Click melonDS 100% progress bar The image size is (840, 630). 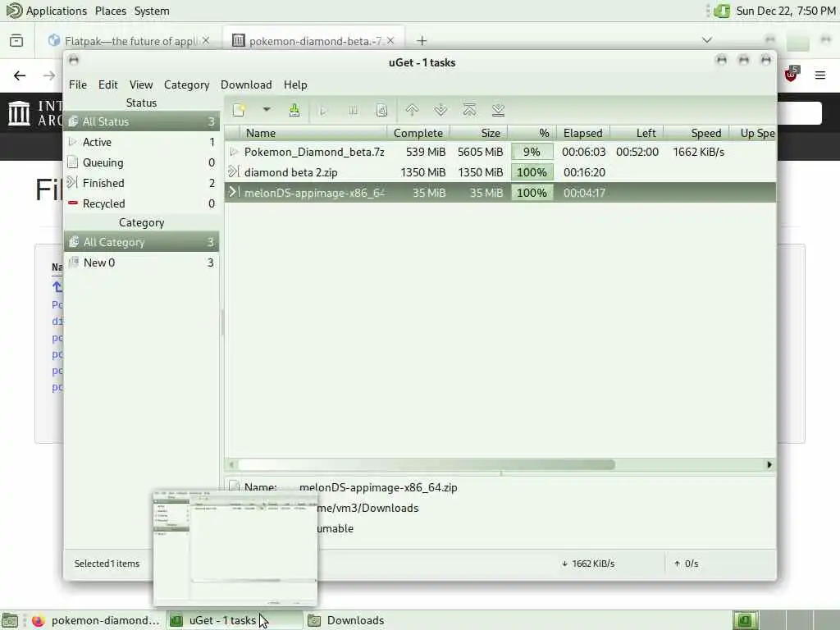(532, 193)
